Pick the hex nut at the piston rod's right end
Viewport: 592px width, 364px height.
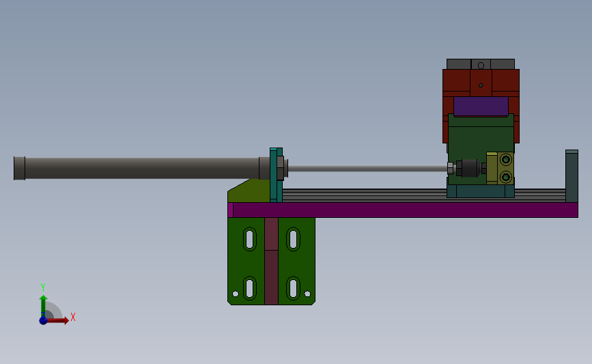[x=450, y=168]
